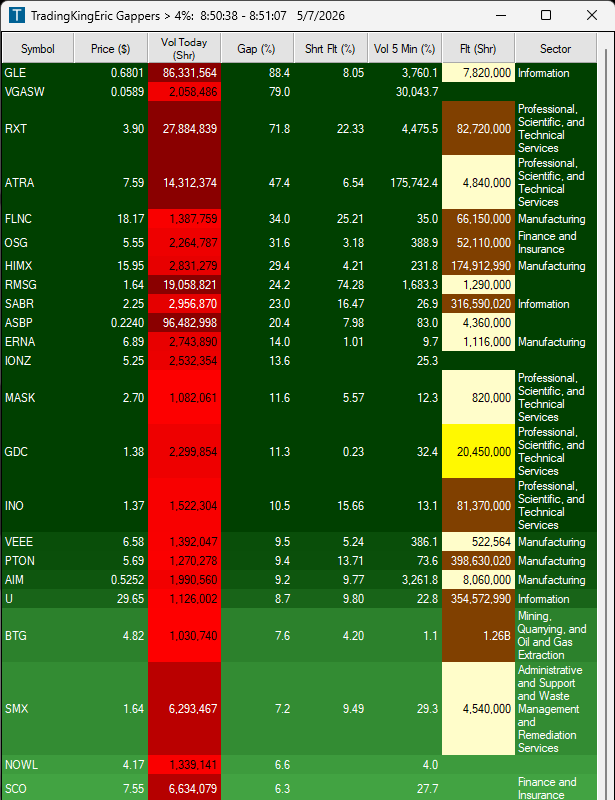
Task: Click GLE volume cell 86,331,564
Action: tap(185, 72)
